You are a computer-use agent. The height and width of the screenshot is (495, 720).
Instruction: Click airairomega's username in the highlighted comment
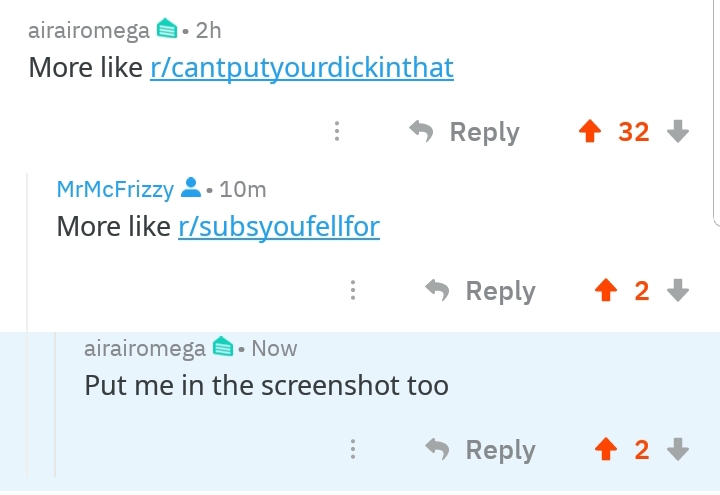145,348
